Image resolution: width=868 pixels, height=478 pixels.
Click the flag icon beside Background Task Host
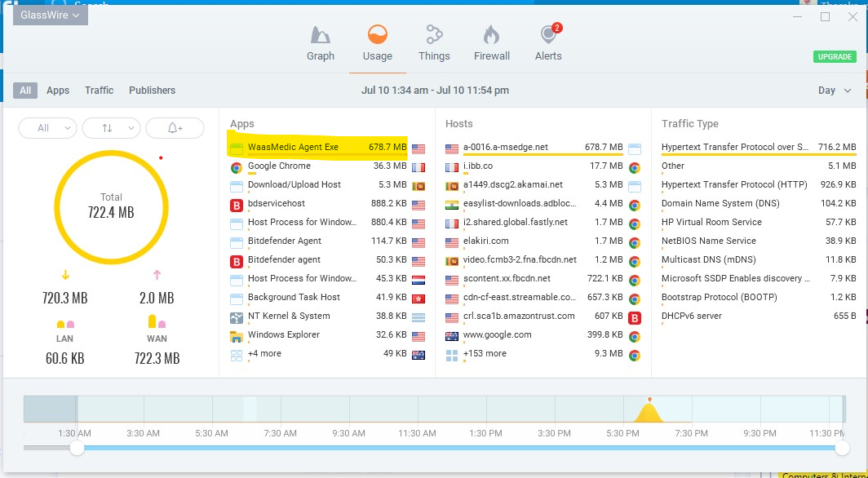tap(418, 299)
